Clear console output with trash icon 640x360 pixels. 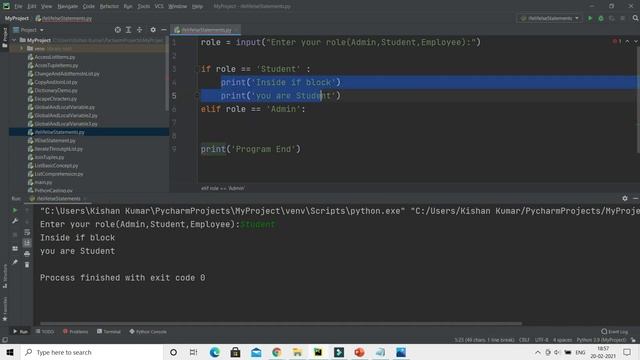coord(27,264)
